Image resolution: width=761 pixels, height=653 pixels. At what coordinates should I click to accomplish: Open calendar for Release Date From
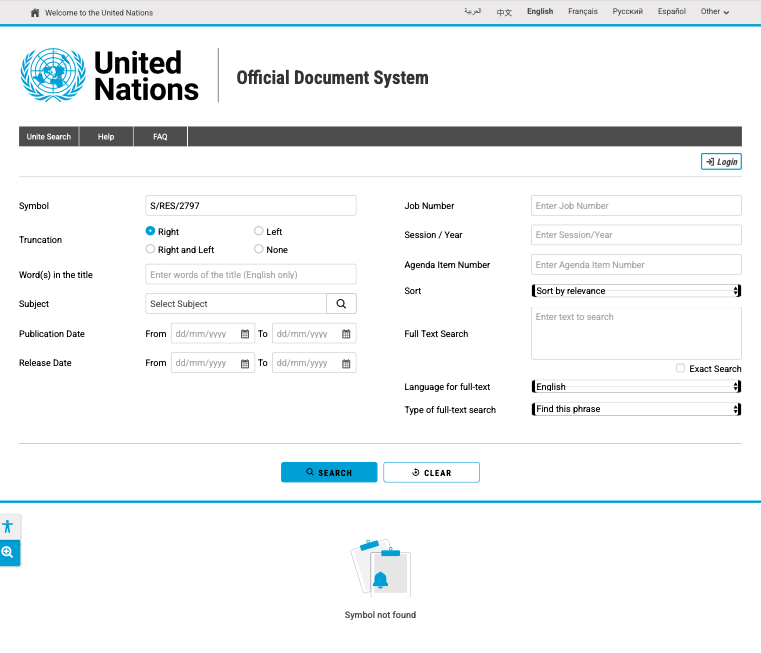pos(245,363)
